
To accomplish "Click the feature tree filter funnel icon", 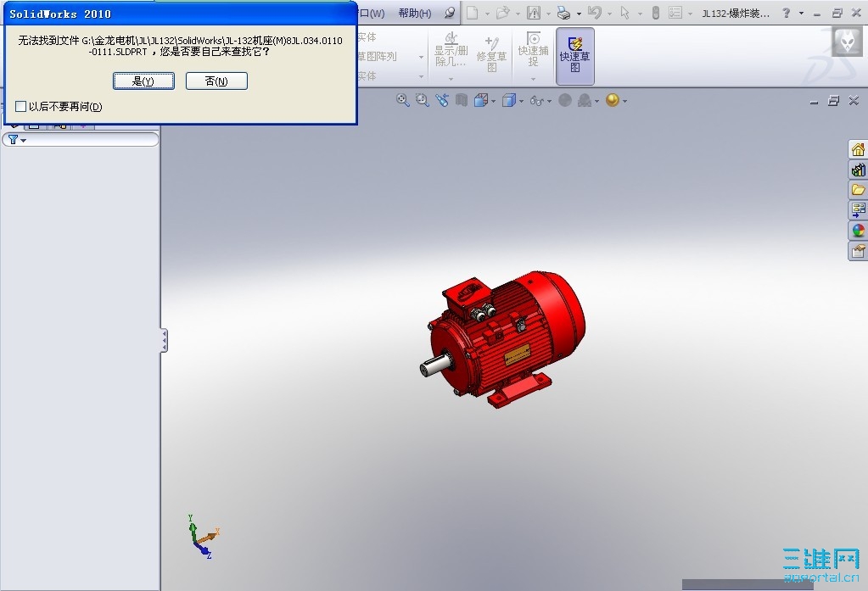I will (x=13, y=139).
